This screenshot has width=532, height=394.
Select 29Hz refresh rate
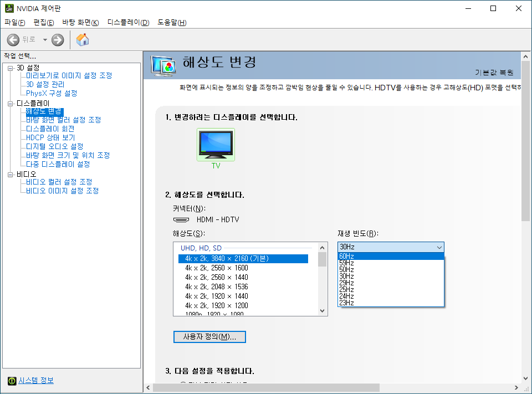pyautogui.click(x=391, y=283)
